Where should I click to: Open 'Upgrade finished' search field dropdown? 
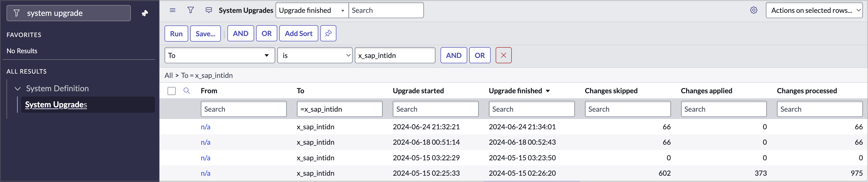coord(312,10)
